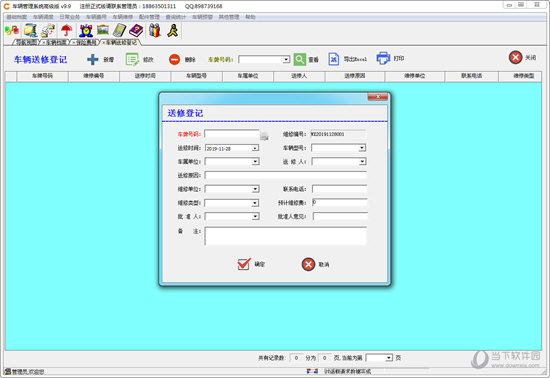Click the two people users toolbar icon
The width and height of the screenshot is (550, 378).
tap(155, 31)
